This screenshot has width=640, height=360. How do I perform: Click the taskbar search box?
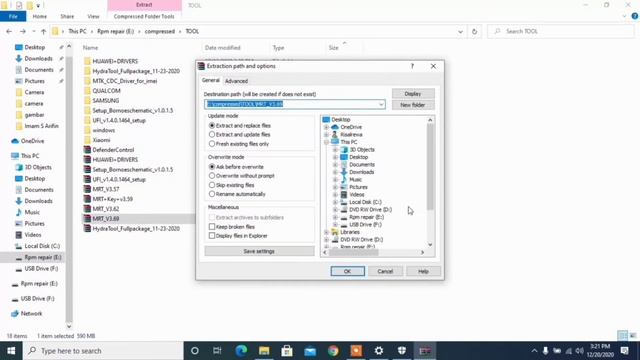pos(103,351)
